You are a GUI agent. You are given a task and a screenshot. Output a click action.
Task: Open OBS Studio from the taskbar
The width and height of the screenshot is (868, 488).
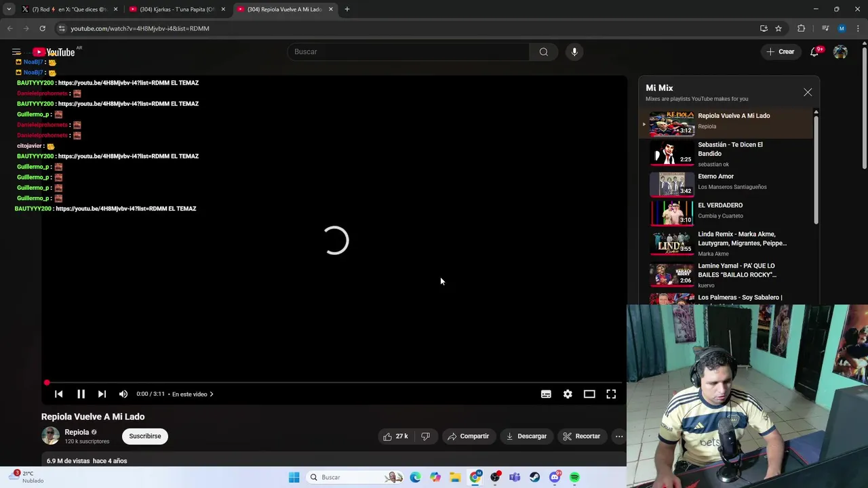(495, 477)
